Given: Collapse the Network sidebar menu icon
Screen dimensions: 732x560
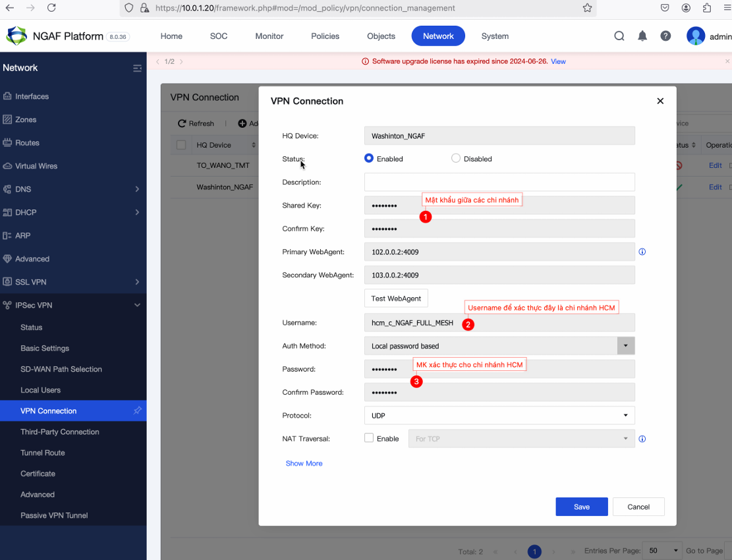Looking at the screenshot, I should [x=137, y=68].
